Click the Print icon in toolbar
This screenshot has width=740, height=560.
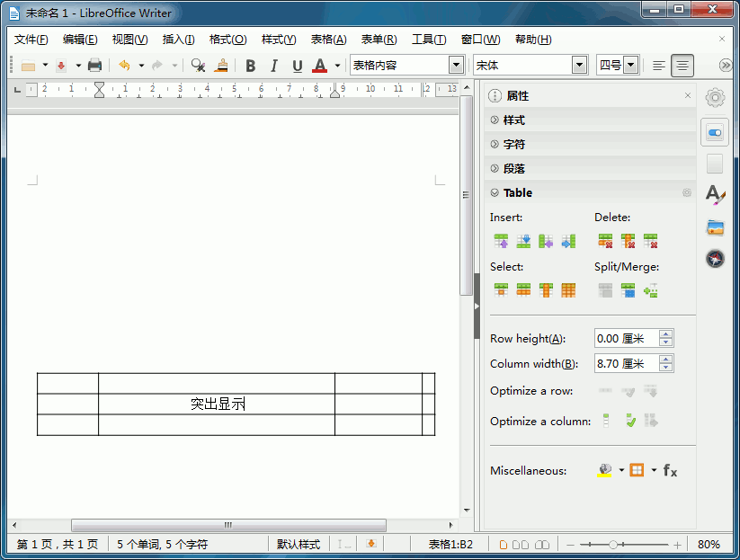[94, 66]
